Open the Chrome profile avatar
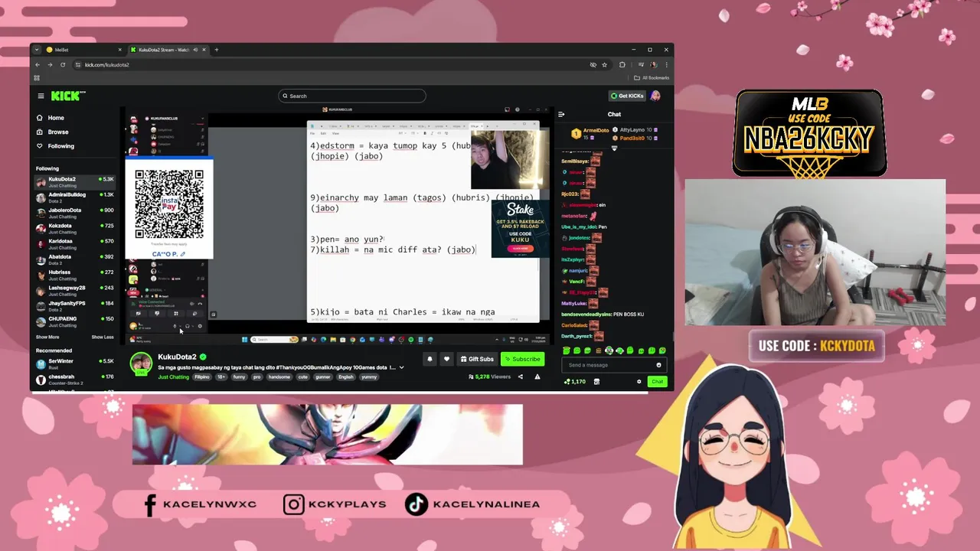Screen dimensions: 980x551 point(653,64)
